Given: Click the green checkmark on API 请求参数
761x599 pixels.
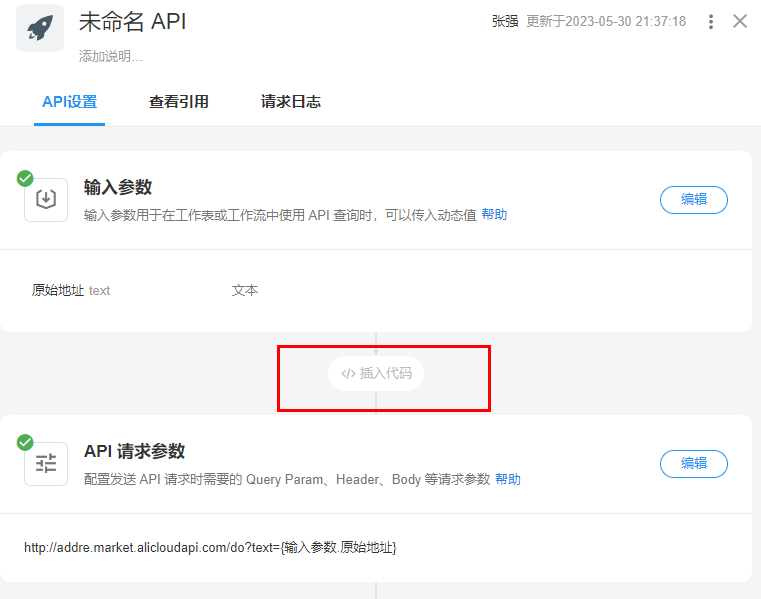Looking at the screenshot, I should 25,442.
